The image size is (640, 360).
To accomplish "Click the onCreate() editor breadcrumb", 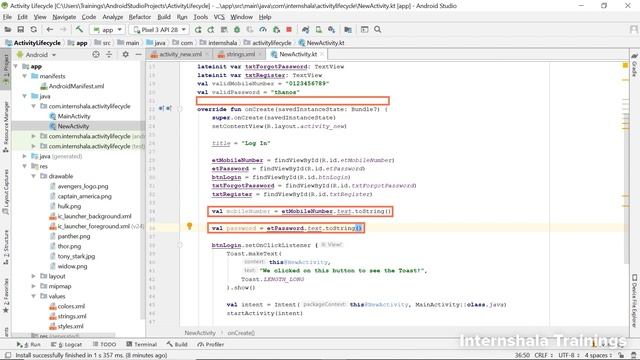I will coord(241,333).
